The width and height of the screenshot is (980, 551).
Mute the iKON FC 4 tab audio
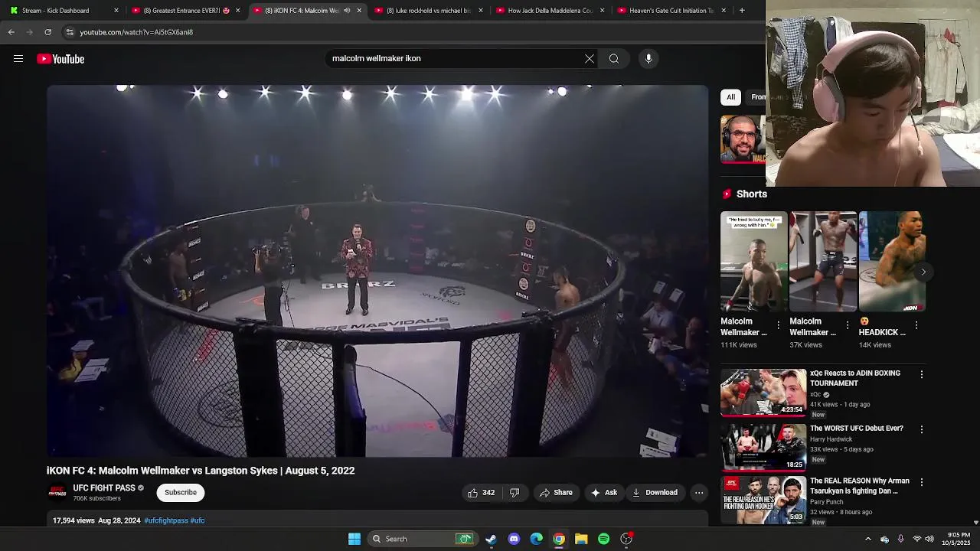point(347,11)
